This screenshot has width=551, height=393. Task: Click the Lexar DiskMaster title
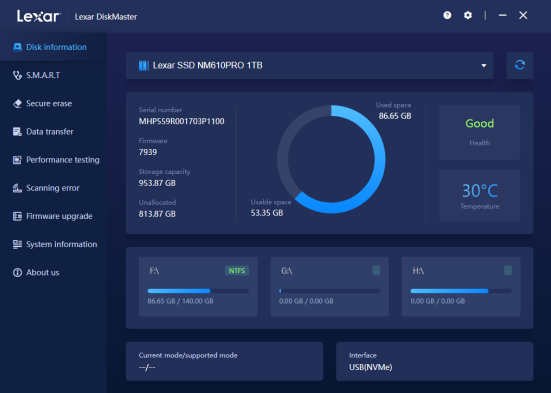click(106, 17)
